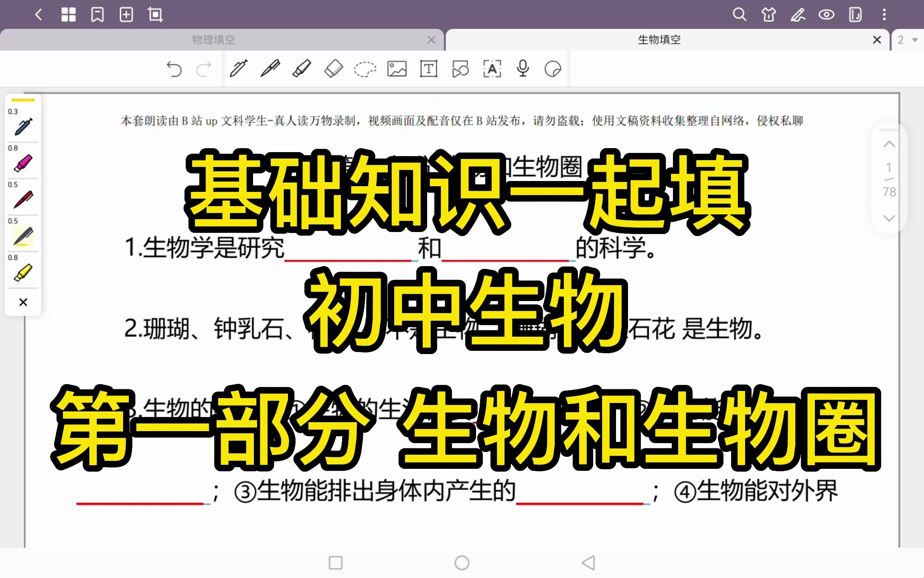Toggle reading view eye icon
The height and width of the screenshot is (578, 924).
pyautogui.click(x=827, y=15)
